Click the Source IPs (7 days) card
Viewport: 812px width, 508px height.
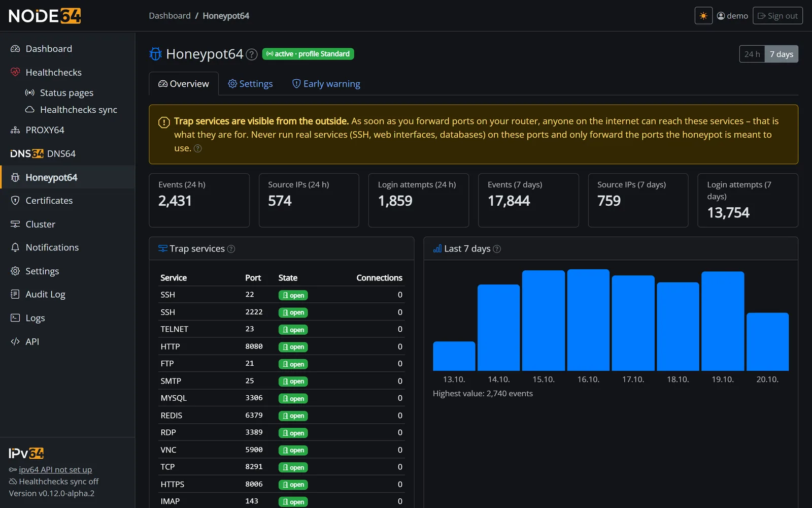tap(638, 200)
